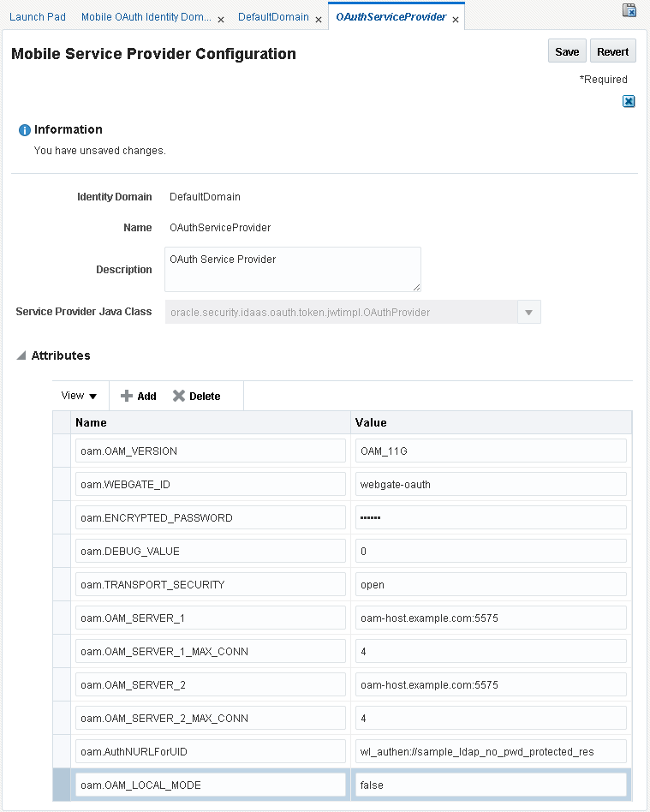Screen dimensions: 650x812
Task: Click the DefaultDomain identity domain text
Action: click(x=205, y=197)
